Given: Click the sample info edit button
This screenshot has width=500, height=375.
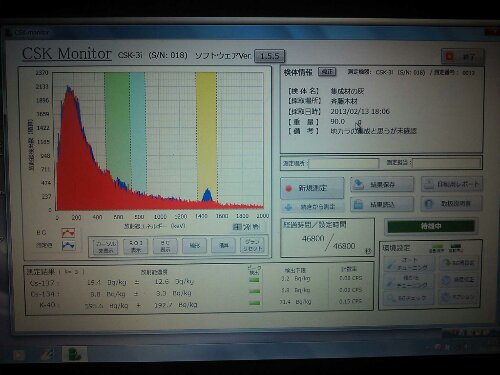Looking at the screenshot, I should pos(327,72).
